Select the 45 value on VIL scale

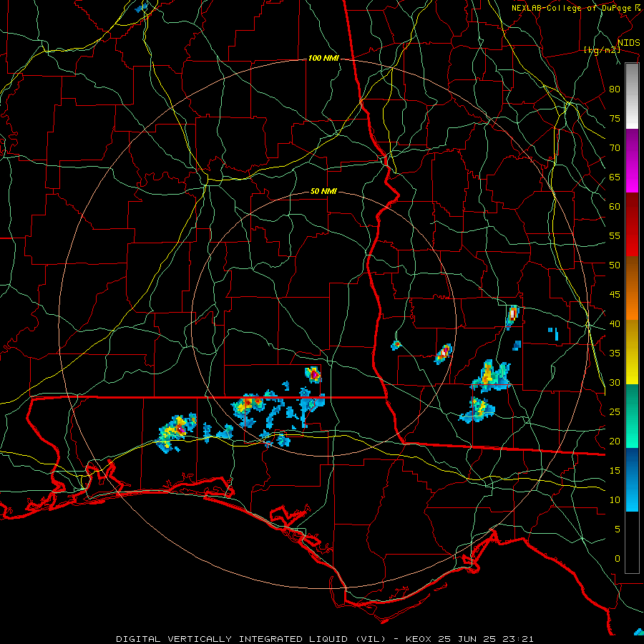click(x=615, y=295)
